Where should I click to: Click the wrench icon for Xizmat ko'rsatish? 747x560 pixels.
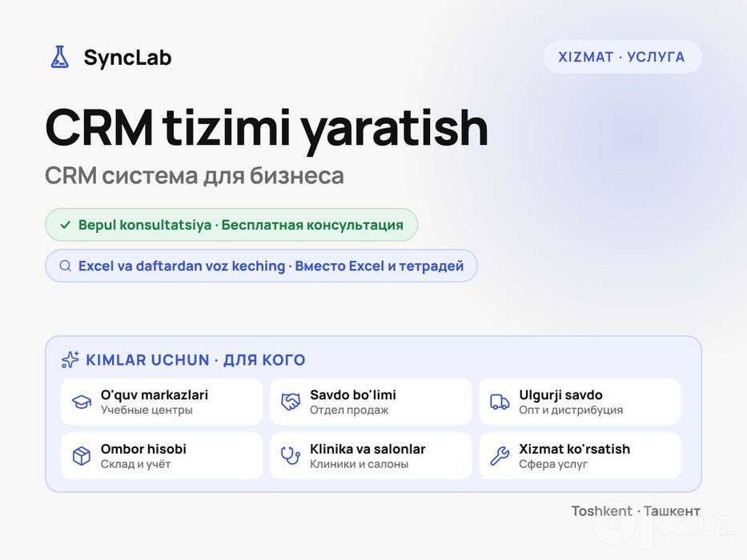[500, 456]
